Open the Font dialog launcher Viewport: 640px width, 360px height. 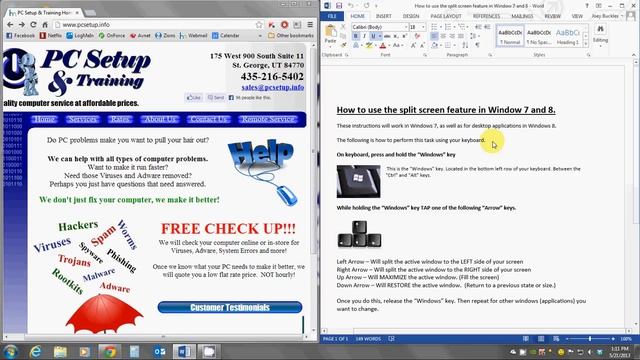(425, 55)
